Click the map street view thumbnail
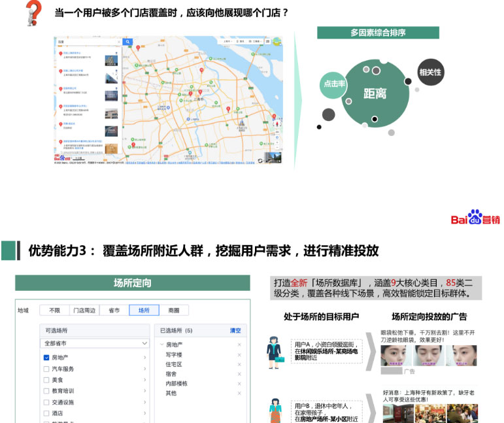 point(273,158)
